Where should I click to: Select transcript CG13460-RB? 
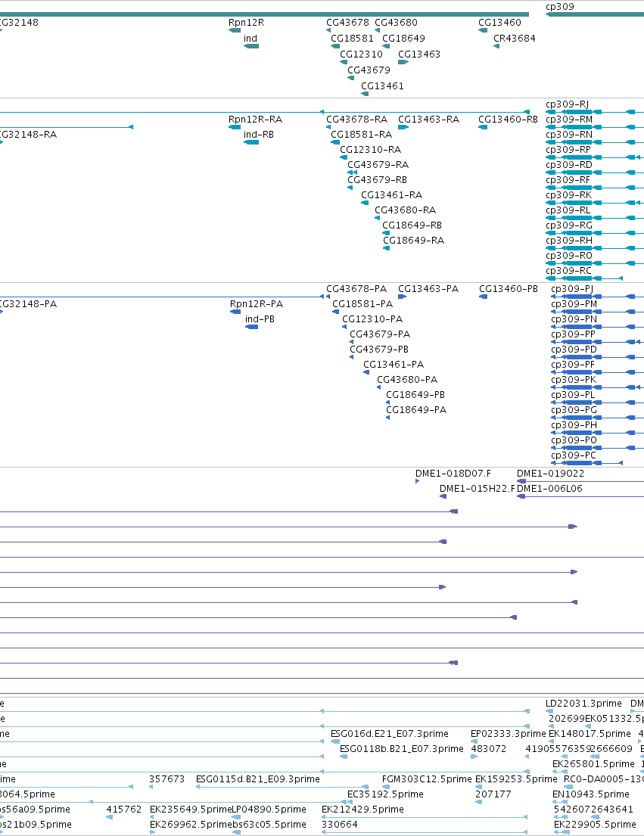pos(508,120)
